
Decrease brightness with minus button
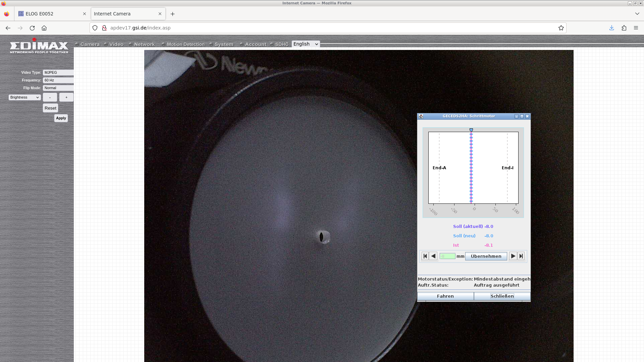coord(50,97)
